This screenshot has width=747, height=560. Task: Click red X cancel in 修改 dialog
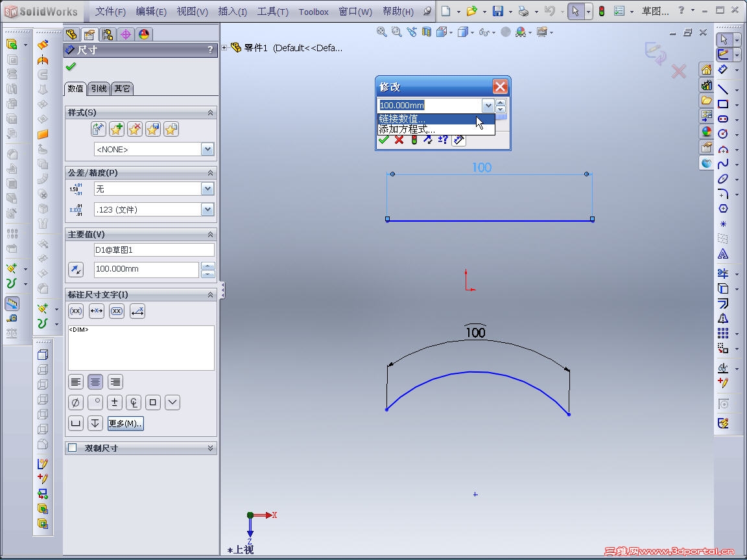399,140
